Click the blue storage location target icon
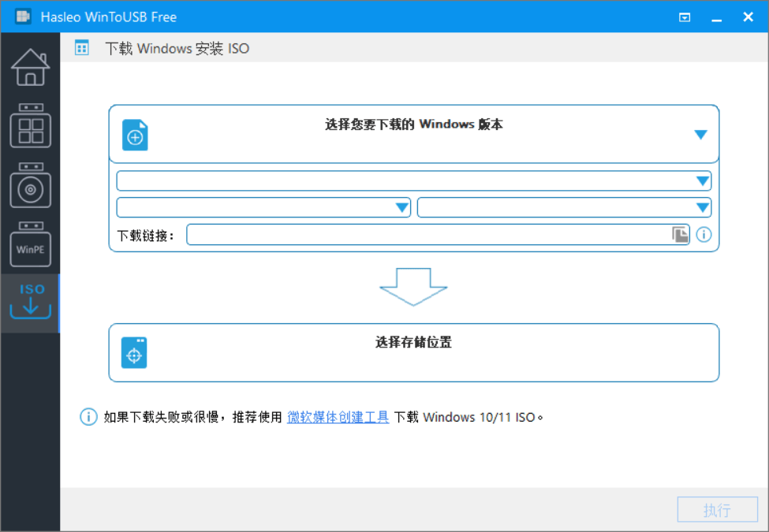This screenshot has height=532, width=769. [x=134, y=353]
